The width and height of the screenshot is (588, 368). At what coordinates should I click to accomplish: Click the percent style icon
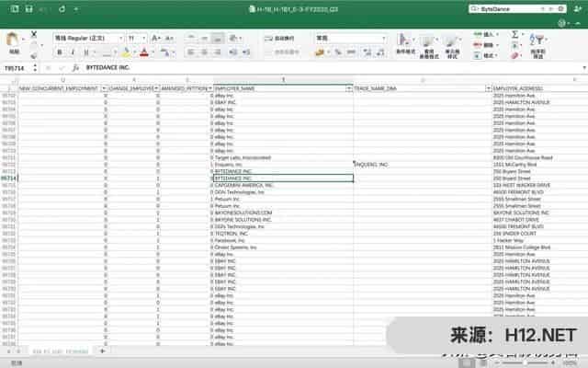338,52
